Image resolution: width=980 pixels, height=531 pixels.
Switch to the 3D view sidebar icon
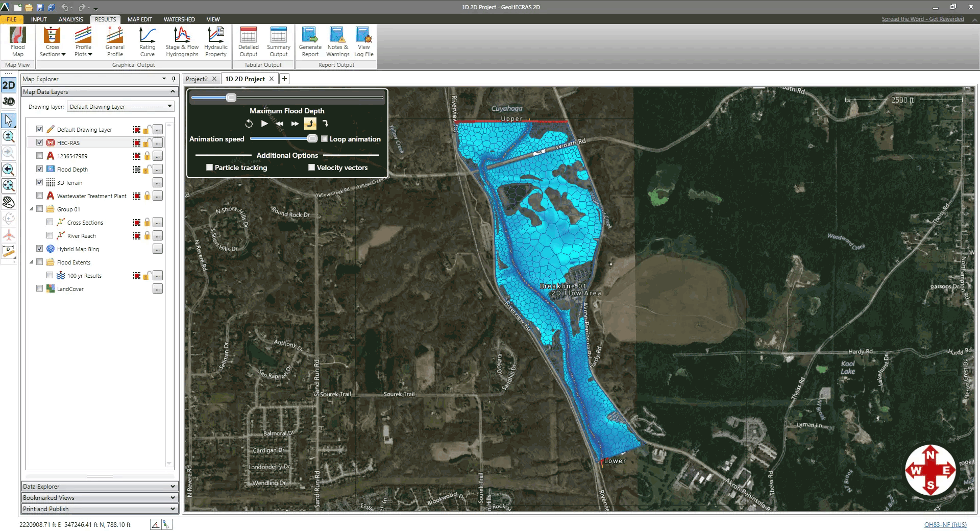(8, 102)
